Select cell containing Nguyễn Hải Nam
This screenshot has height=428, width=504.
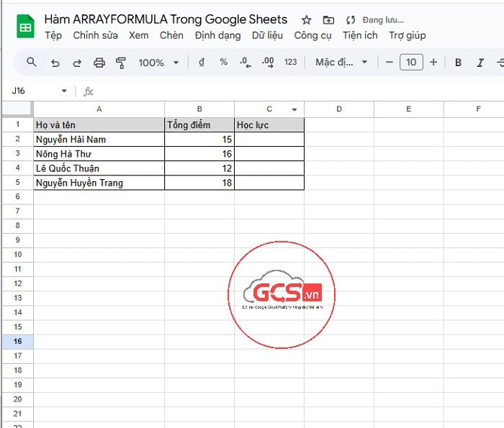pyautogui.click(x=99, y=140)
